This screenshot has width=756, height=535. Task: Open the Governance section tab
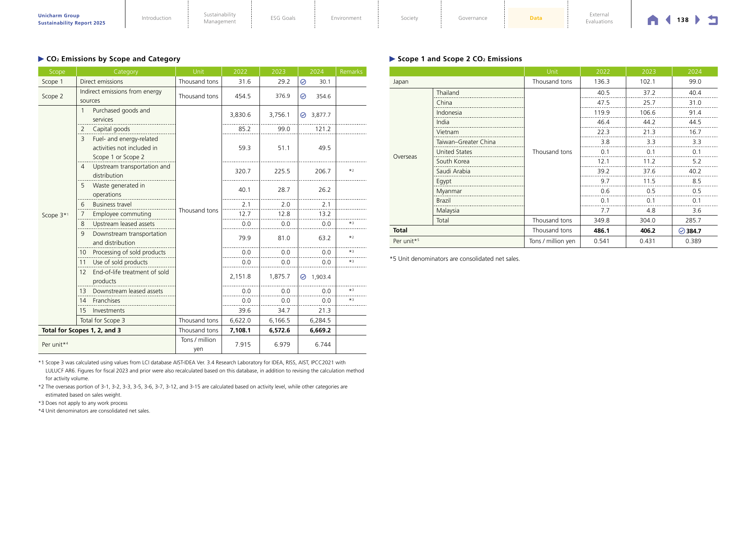coord(473,18)
